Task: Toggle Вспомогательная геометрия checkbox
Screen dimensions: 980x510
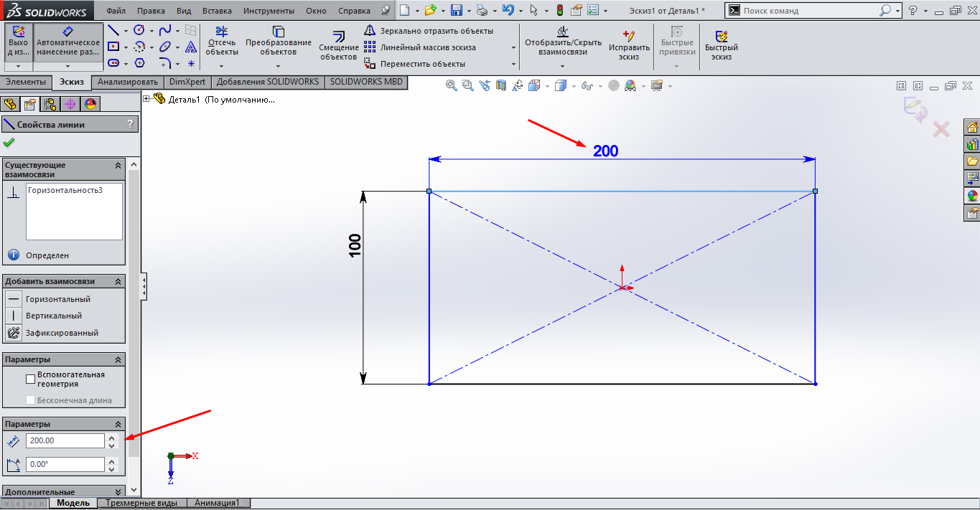Action: (x=30, y=378)
